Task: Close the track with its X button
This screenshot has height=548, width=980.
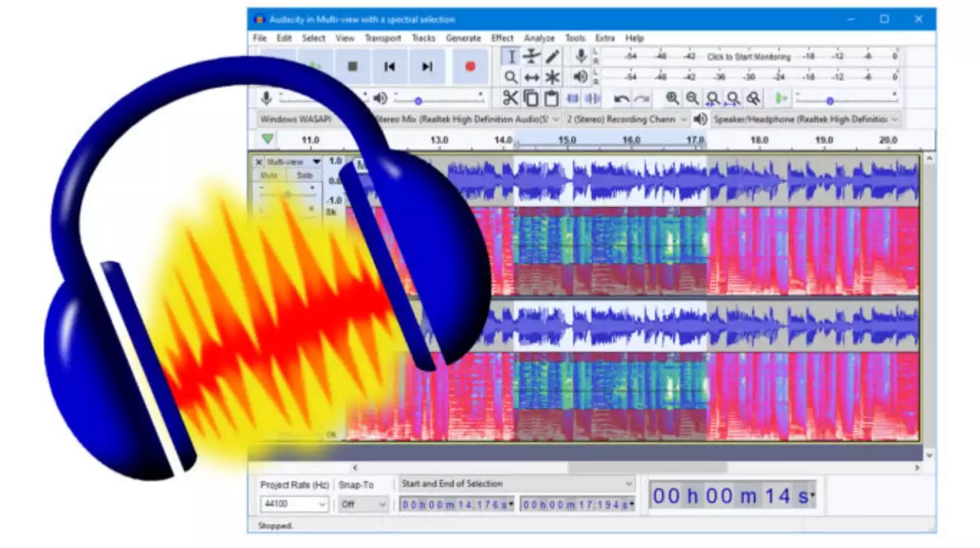Action: point(259,162)
